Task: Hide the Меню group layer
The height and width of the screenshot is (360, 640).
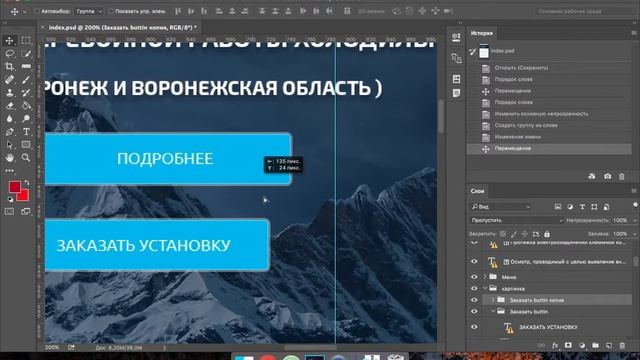Action: tap(474, 277)
